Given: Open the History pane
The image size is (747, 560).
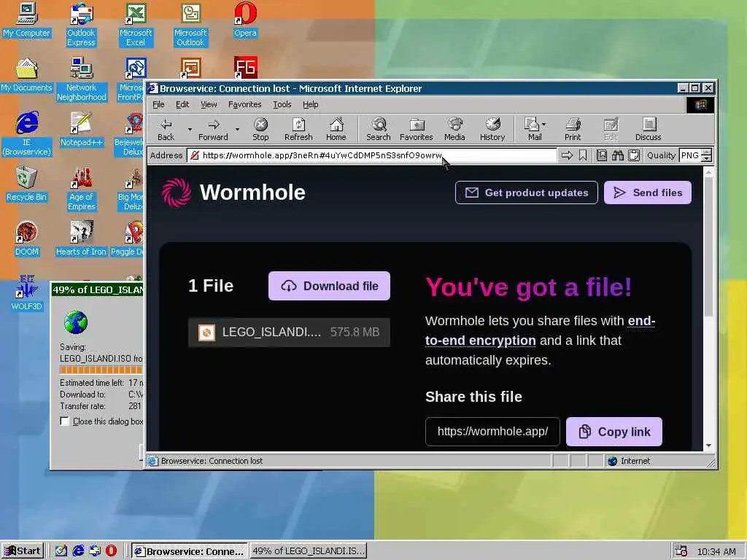Looking at the screenshot, I should [492, 129].
